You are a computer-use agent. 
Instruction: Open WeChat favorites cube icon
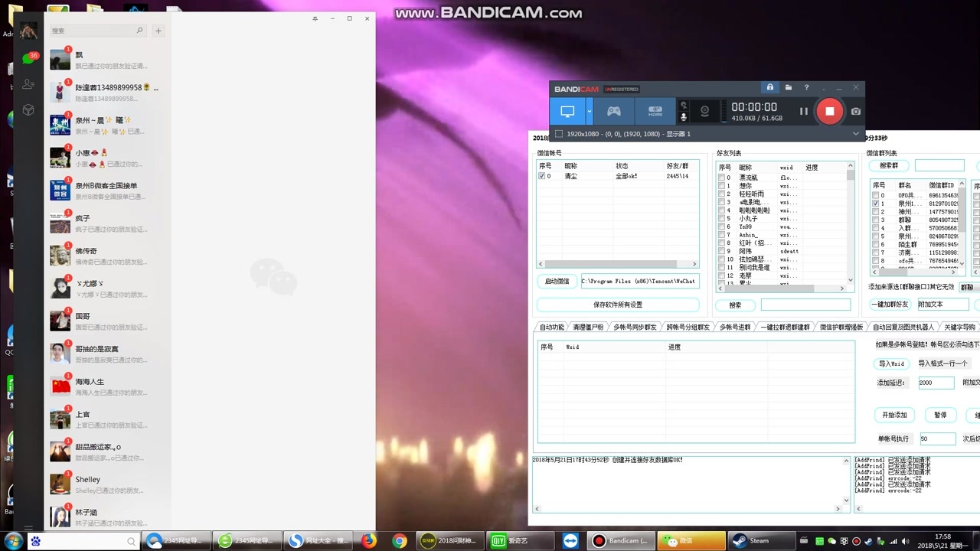click(x=28, y=110)
